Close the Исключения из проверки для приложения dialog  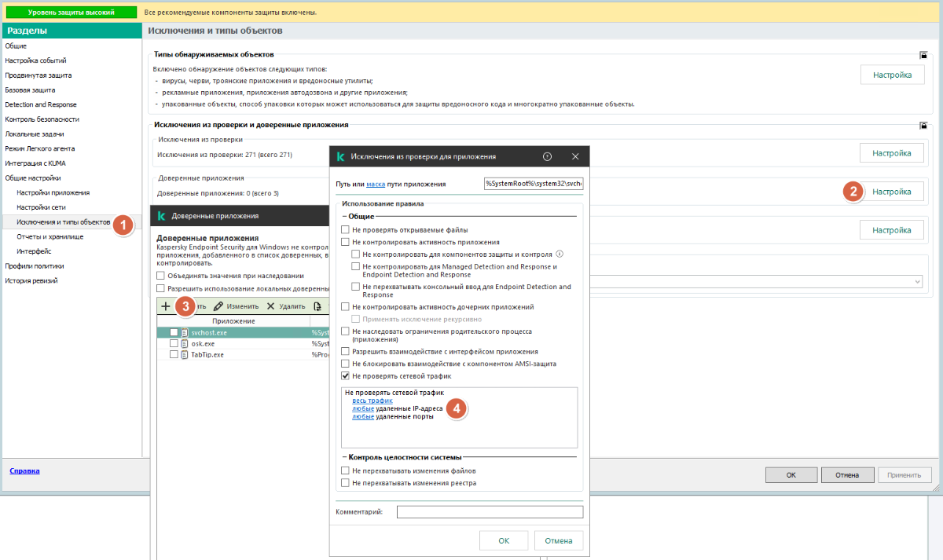[575, 156]
